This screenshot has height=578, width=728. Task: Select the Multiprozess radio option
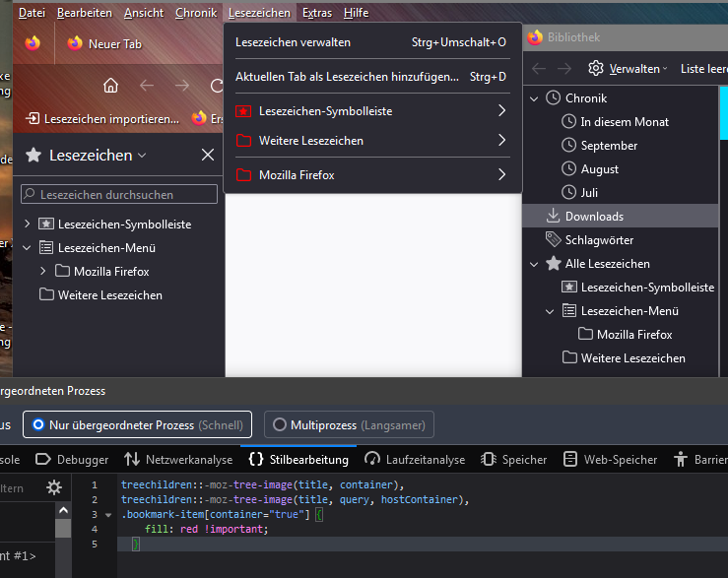349,424
